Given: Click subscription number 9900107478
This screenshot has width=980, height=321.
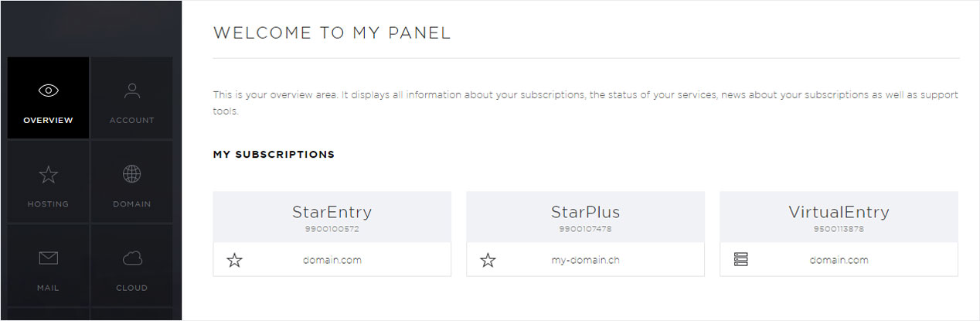Looking at the screenshot, I should [585, 229].
